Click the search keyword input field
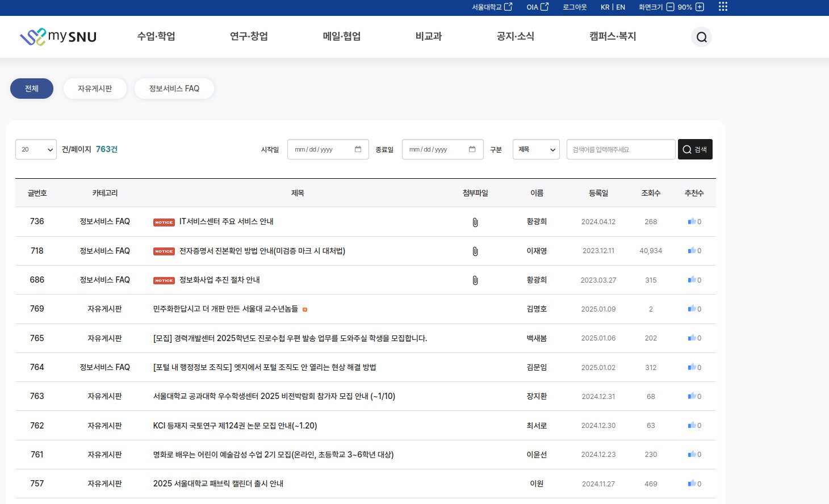The image size is (829, 504). (621, 149)
